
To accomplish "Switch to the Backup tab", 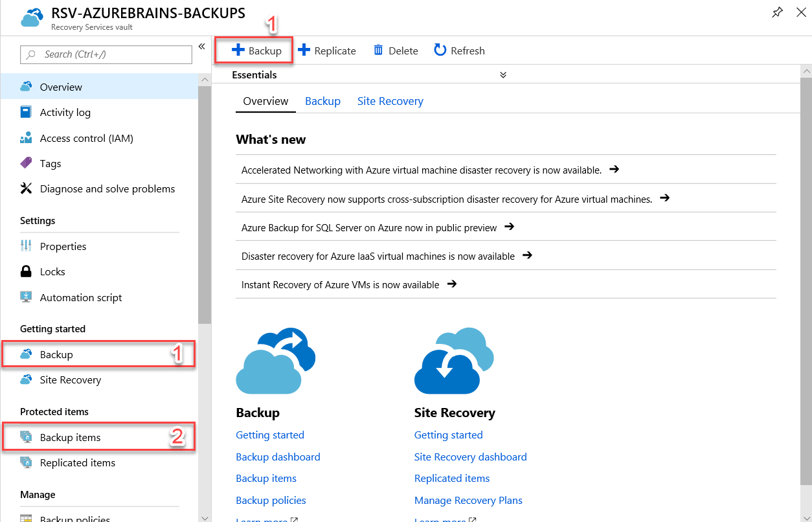I will tap(322, 101).
